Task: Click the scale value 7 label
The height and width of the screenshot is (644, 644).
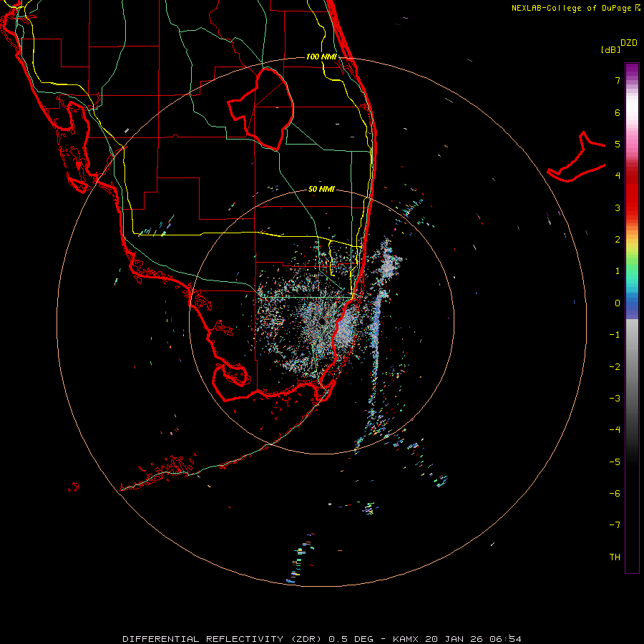Action: [x=618, y=80]
